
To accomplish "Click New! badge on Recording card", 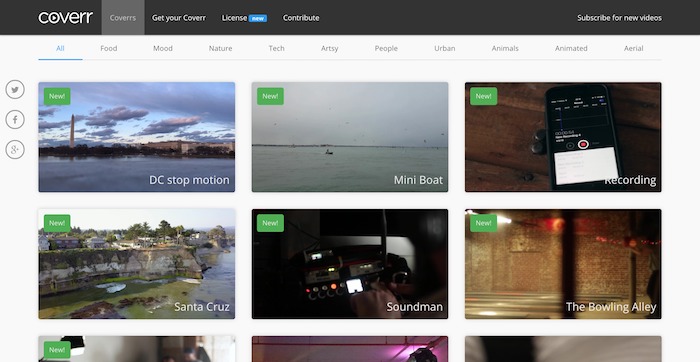I will click(483, 96).
